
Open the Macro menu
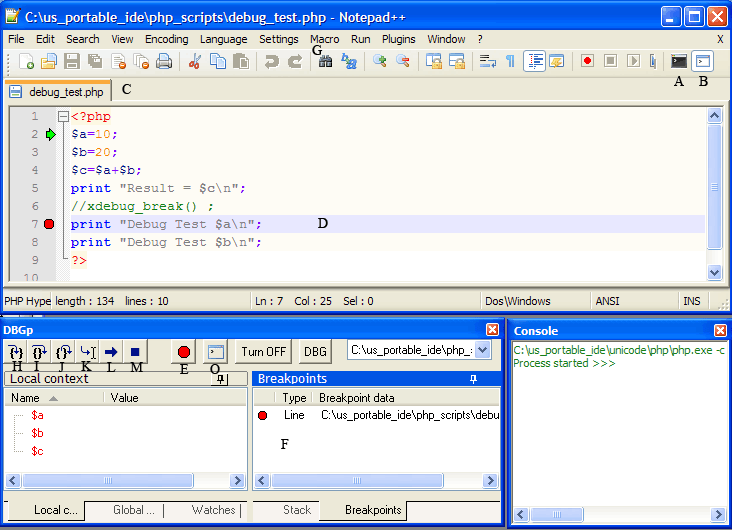point(324,39)
